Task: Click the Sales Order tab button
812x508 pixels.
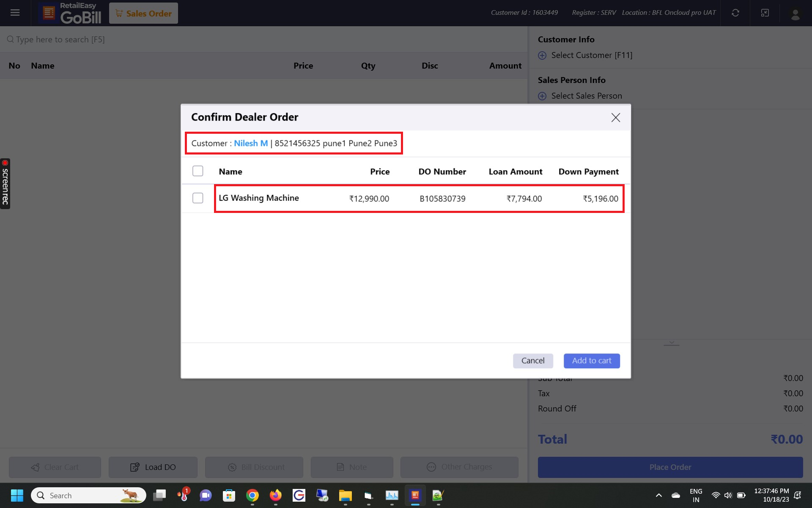Action: (144, 14)
